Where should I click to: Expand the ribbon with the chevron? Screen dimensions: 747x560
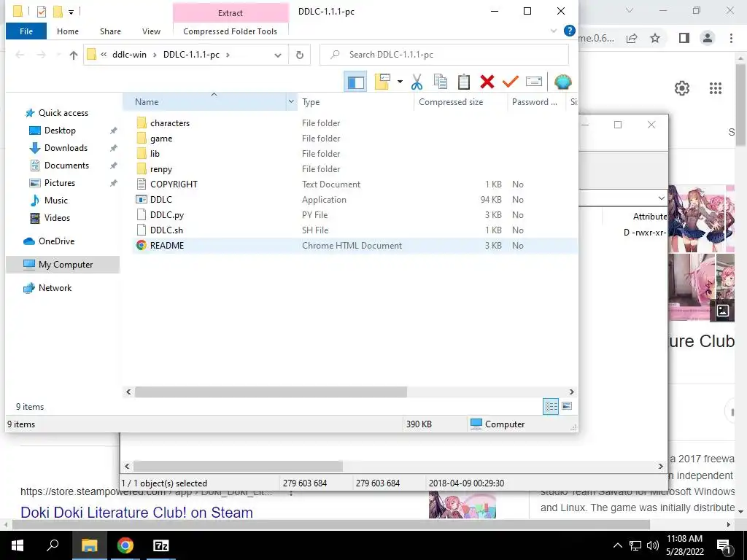point(554,31)
